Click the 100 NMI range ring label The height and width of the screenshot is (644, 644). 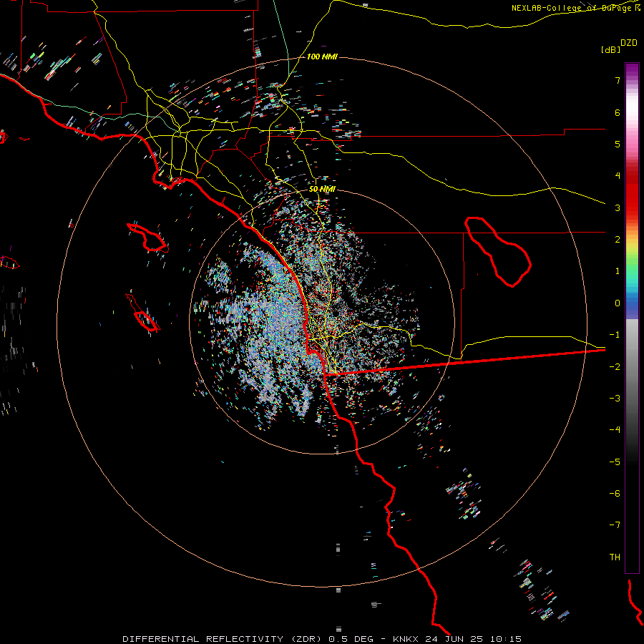pyautogui.click(x=322, y=57)
